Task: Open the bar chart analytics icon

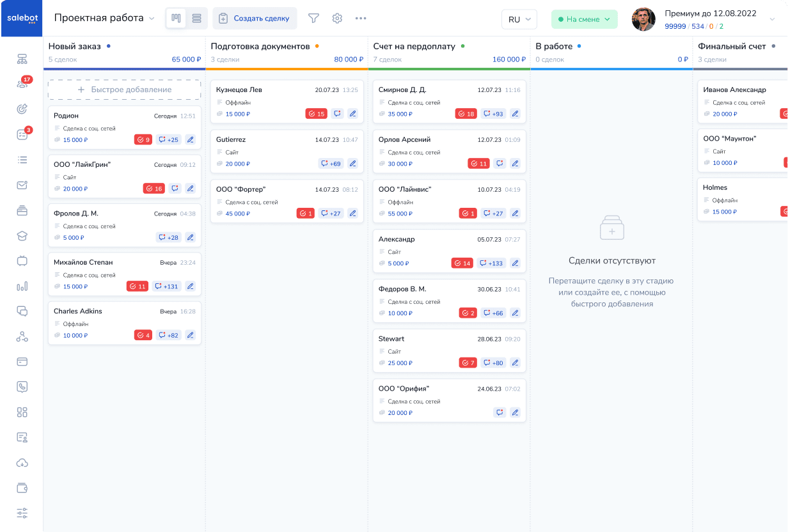Action: point(22,286)
